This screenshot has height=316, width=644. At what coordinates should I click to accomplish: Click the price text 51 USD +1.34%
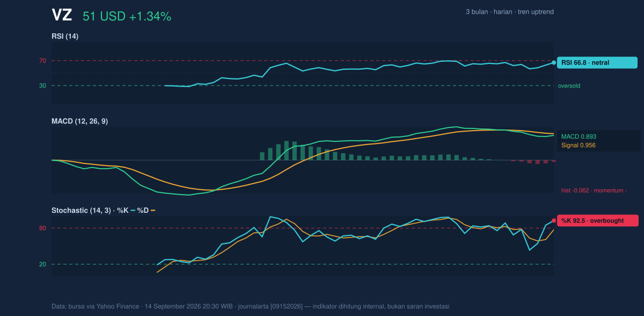[127, 17]
